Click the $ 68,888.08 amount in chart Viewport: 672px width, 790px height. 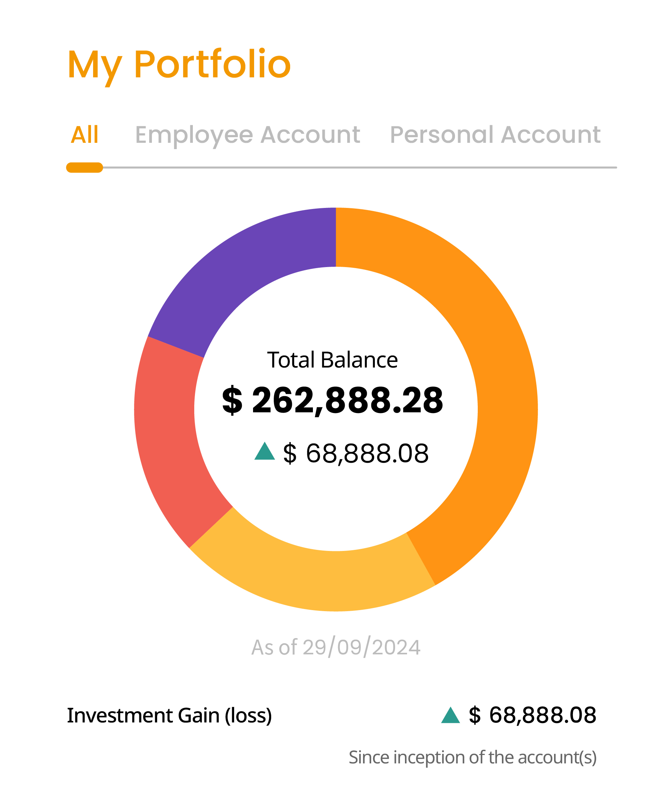[356, 454]
